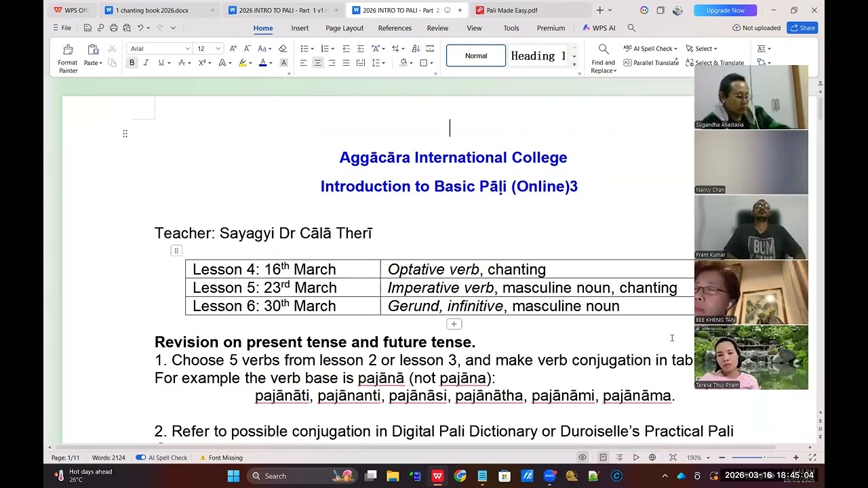Image resolution: width=868 pixels, height=488 pixels.
Task: Open the font size 12 dropdown
Action: 218,49
